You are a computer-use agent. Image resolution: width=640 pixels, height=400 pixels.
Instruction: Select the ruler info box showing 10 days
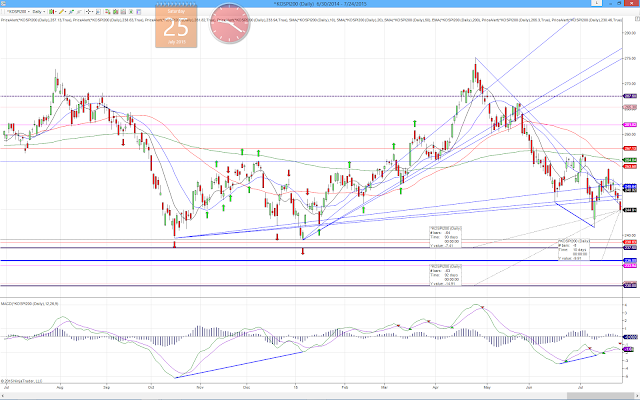tap(574, 249)
